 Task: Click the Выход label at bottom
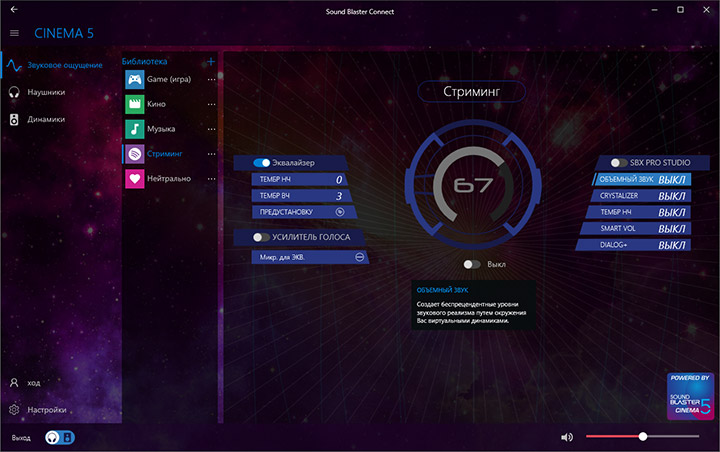coord(21,438)
